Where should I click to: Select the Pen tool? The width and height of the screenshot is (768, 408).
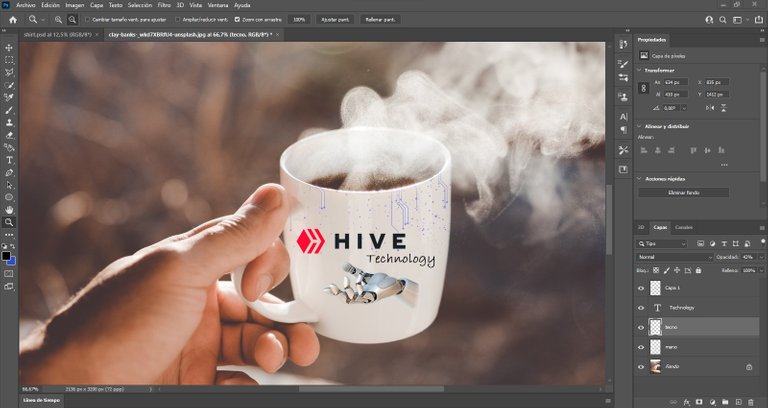click(9, 173)
